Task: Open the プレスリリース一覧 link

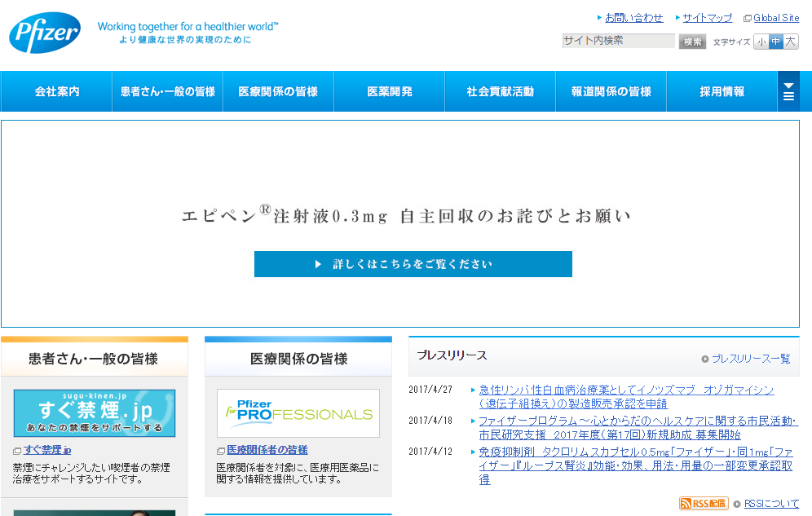Action: tap(751, 359)
